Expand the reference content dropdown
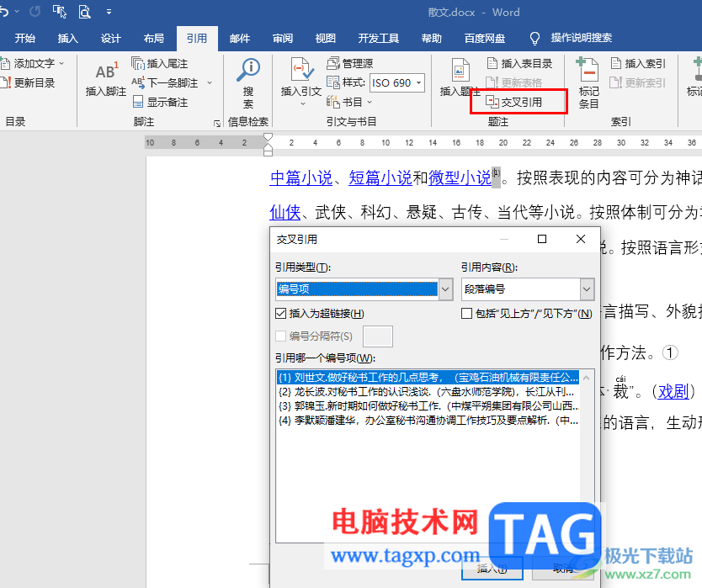Viewport: 702px width, 588px height. pos(587,289)
